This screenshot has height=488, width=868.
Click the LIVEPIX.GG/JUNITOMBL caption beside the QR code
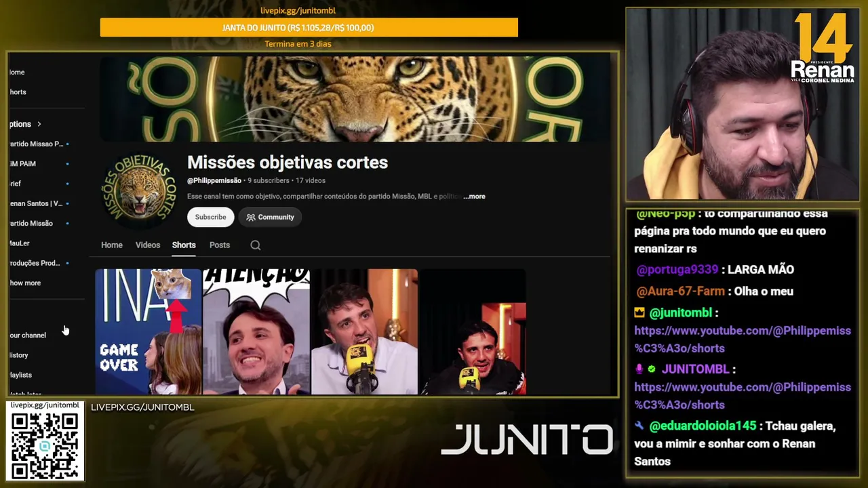coord(142,407)
